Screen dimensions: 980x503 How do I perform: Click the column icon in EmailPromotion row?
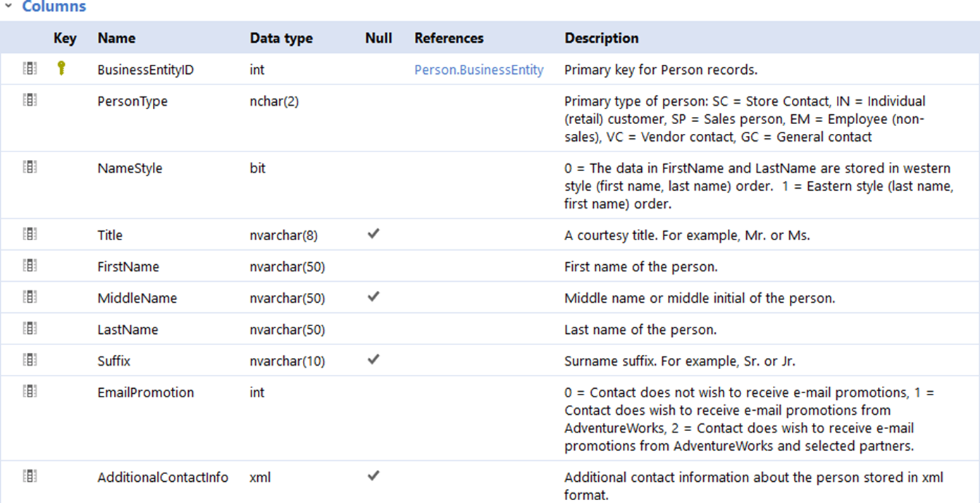pos(30,391)
